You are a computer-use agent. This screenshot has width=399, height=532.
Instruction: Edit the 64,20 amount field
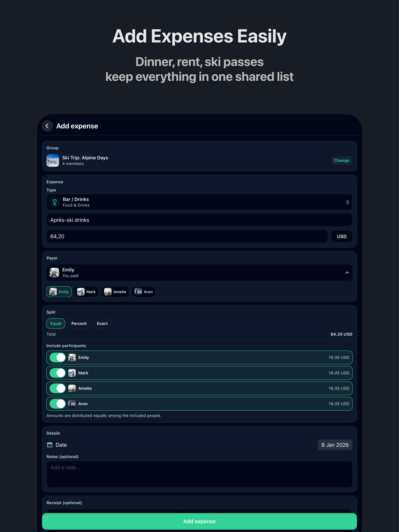tap(187, 236)
